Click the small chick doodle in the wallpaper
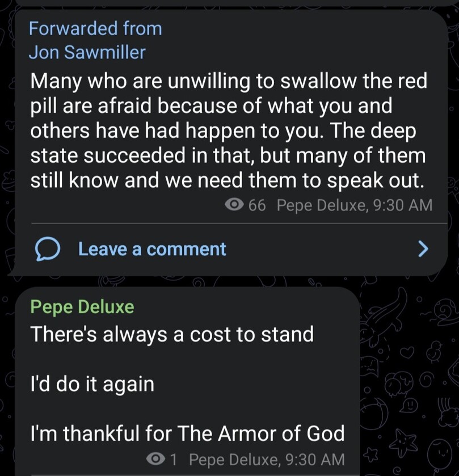 click(435, 352)
